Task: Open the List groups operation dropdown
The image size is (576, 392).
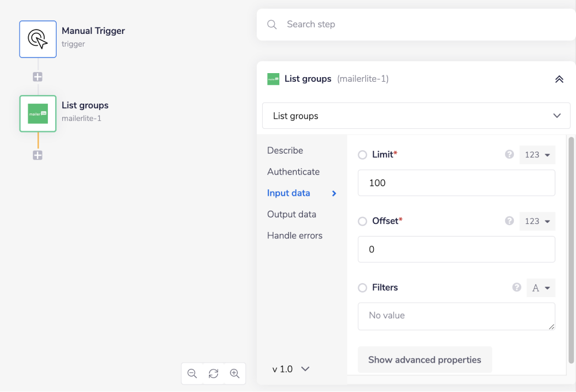Action: click(416, 116)
